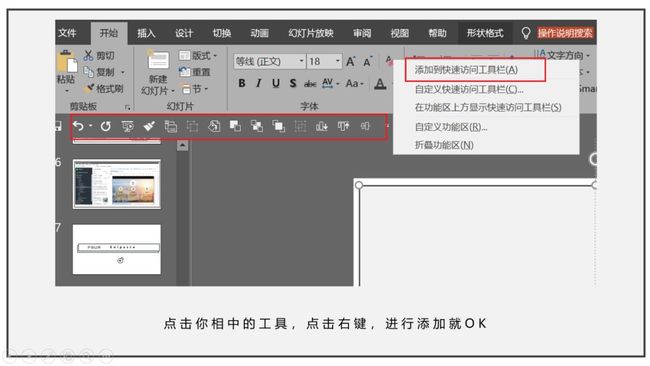Open the 文件 tab
650x366 pixels.
click(67, 33)
